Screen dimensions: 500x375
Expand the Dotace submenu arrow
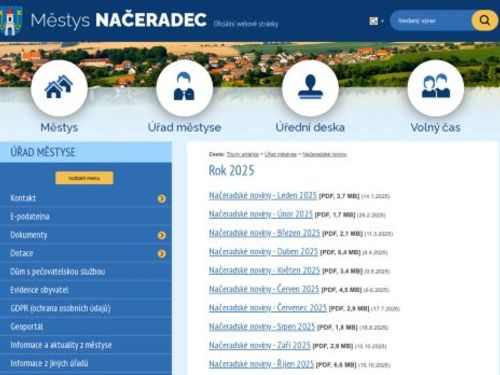coord(162,254)
